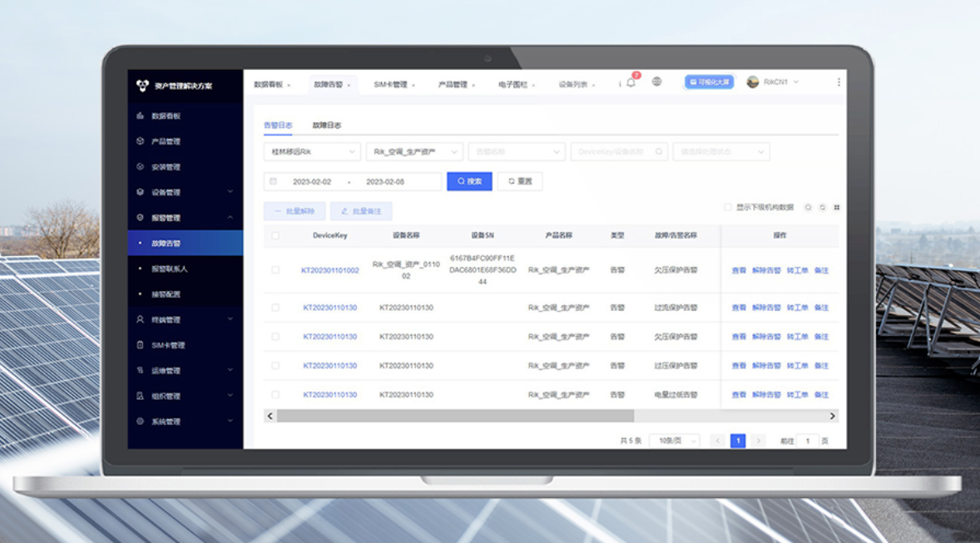
Task: Open the notification bell with red badge
Action: [631, 81]
